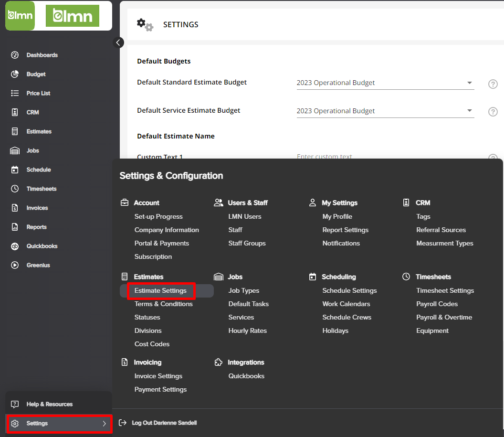
Task: Click the Dashboards gauge icon in sidebar
Action: tap(15, 55)
